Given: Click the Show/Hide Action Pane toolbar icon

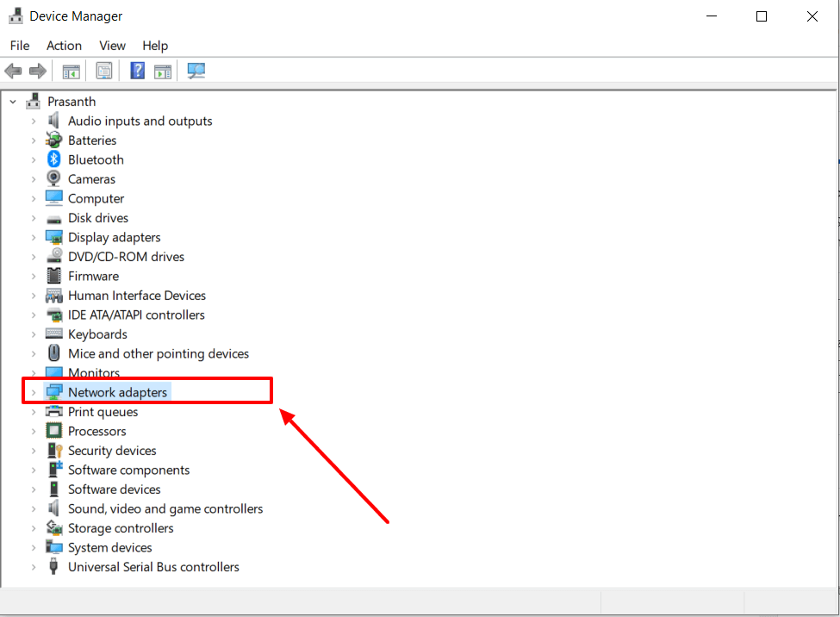Looking at the screenshot, I should pos(162,71).
